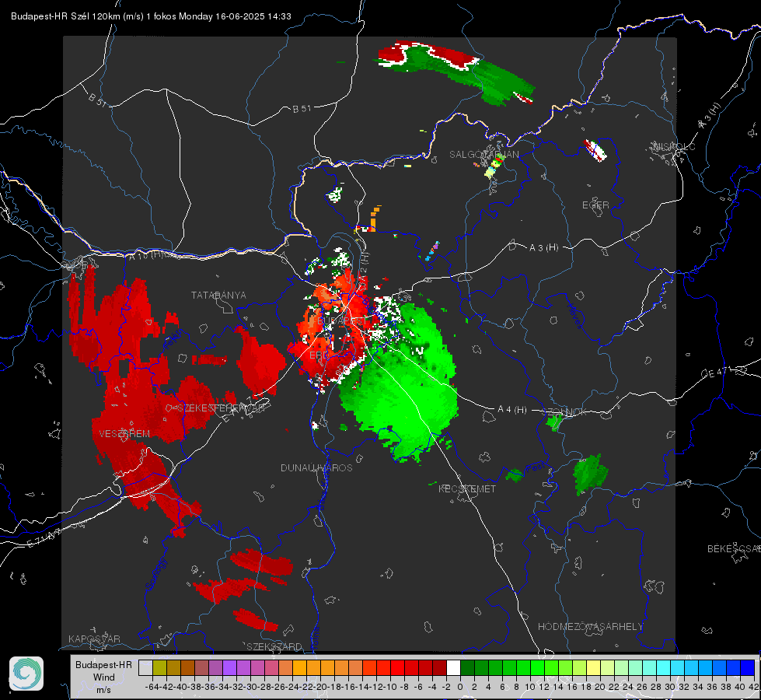
Task: Click the 'A 4 (H)' road label
Action: (x=512, y=410)
